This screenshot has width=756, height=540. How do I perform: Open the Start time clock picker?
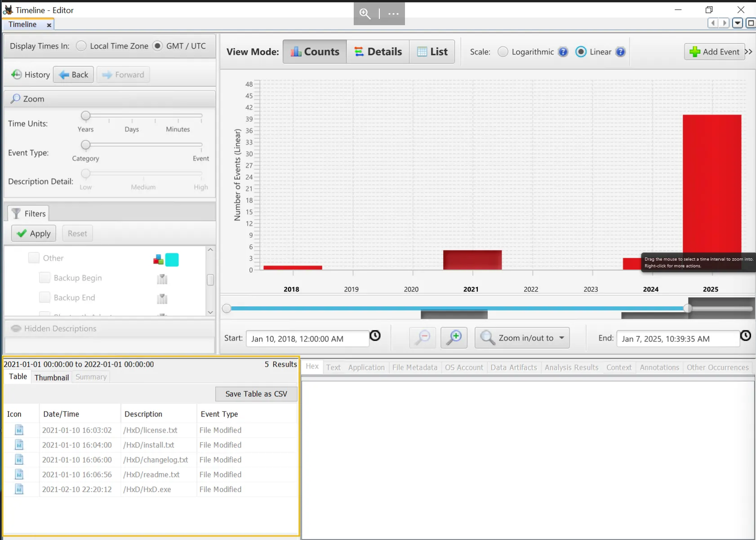tap(375, 336)
